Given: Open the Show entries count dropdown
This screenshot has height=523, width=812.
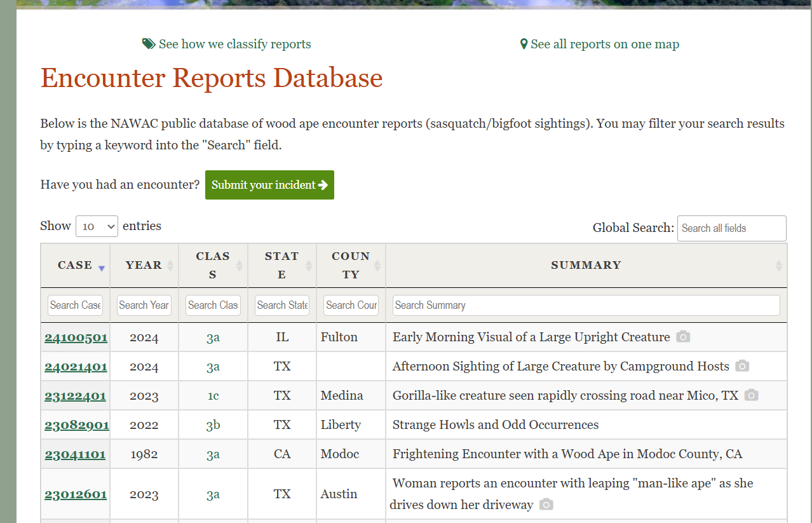Looking at the screenshot, I should click(x=97, y=226).
